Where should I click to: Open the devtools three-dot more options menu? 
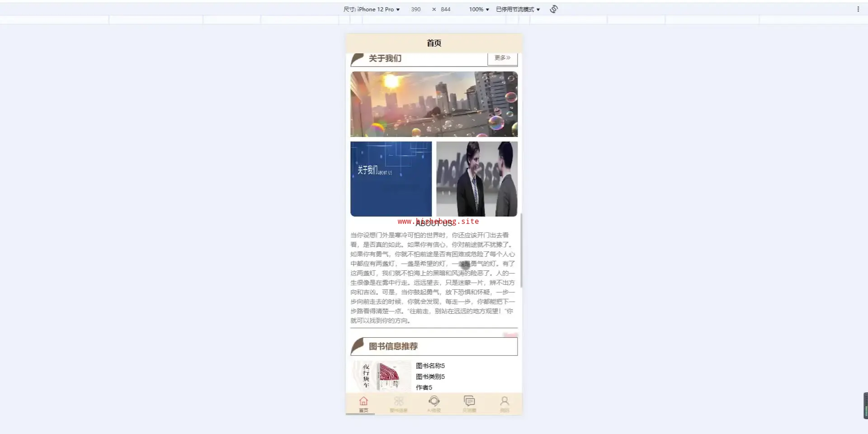[858, 9]
